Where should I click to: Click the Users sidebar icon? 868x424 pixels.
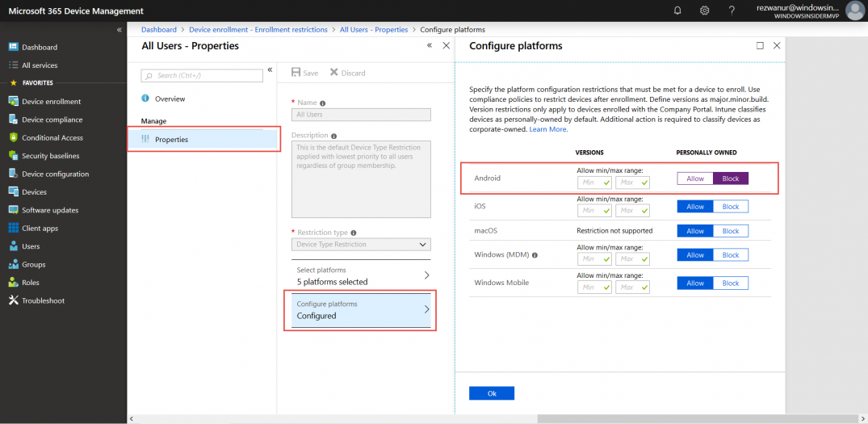(13, 246)
